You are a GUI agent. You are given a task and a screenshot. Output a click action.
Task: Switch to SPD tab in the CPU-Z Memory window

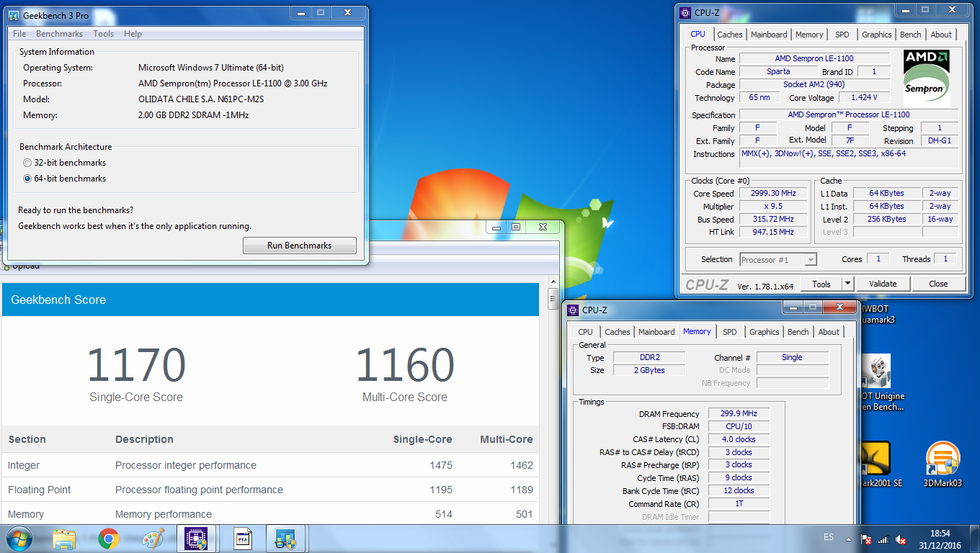pyautogui.click(x=729, y=332)
